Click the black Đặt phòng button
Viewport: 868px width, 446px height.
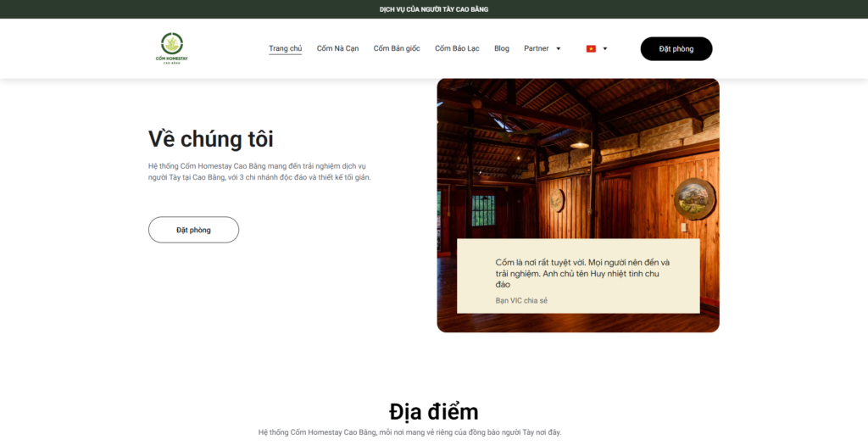coord(676,49)
